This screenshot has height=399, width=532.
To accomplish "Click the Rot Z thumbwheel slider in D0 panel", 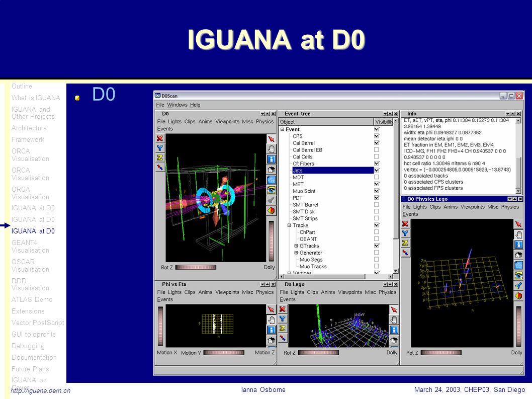I will click(x=196, y=267).
